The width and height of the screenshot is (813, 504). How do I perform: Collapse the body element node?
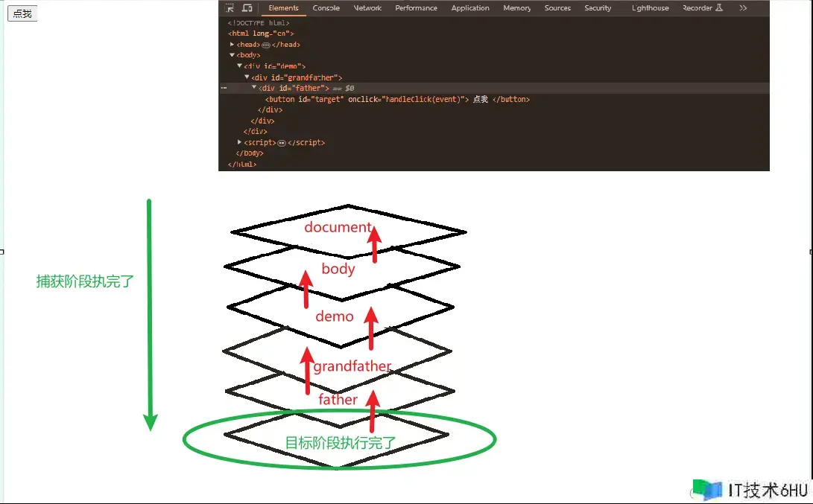pyautogui.click(x=232, y=54)
